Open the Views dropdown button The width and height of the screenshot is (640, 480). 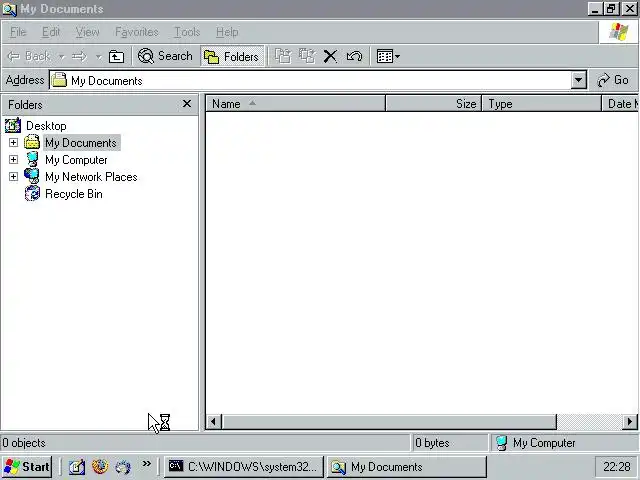click(388, 56)
